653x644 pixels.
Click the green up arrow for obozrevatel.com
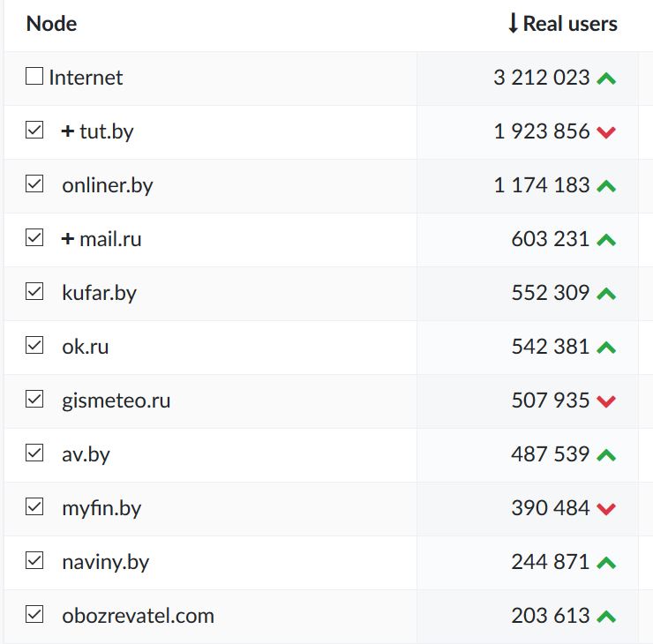605,617
